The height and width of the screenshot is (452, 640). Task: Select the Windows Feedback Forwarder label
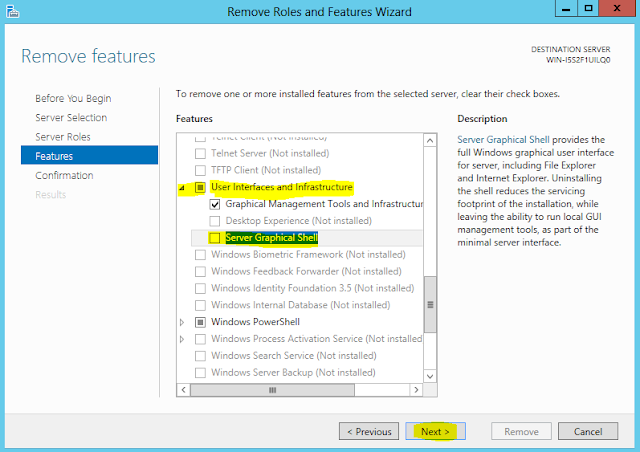point(306,272)
